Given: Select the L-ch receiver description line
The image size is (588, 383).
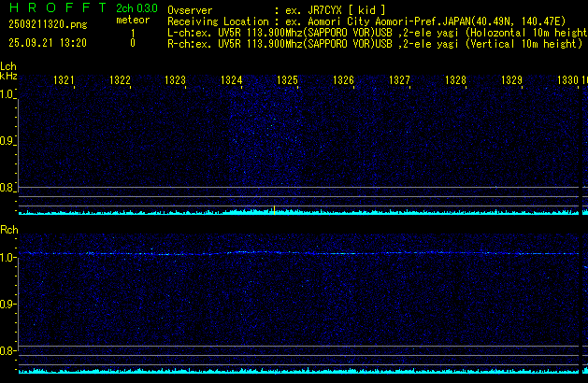Looking at the screenshot, I should pyautogui.click(x=374, y=32).
